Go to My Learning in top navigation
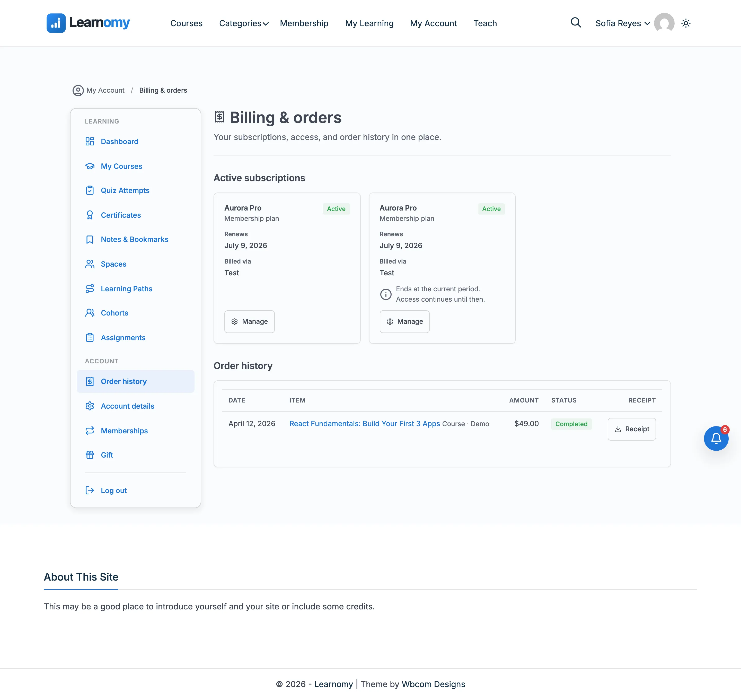Image resolution: width=741 pixels, height=700 pixels. (369, 23)
